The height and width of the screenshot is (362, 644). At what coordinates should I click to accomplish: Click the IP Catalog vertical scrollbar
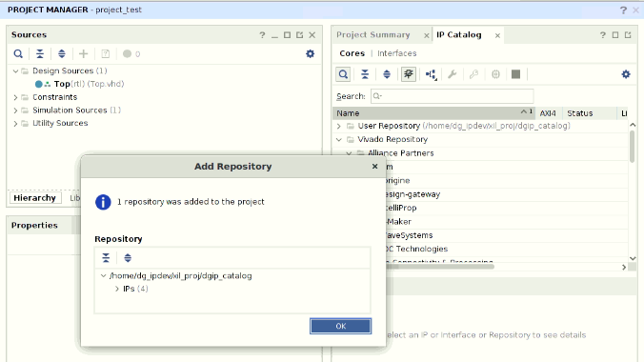tap(632, 146)
